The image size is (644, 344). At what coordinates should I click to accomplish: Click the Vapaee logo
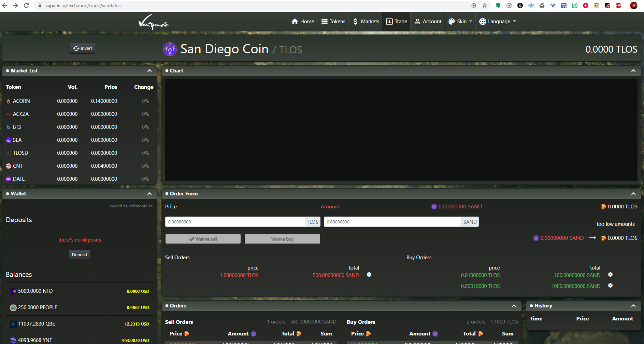coord(153,22)
